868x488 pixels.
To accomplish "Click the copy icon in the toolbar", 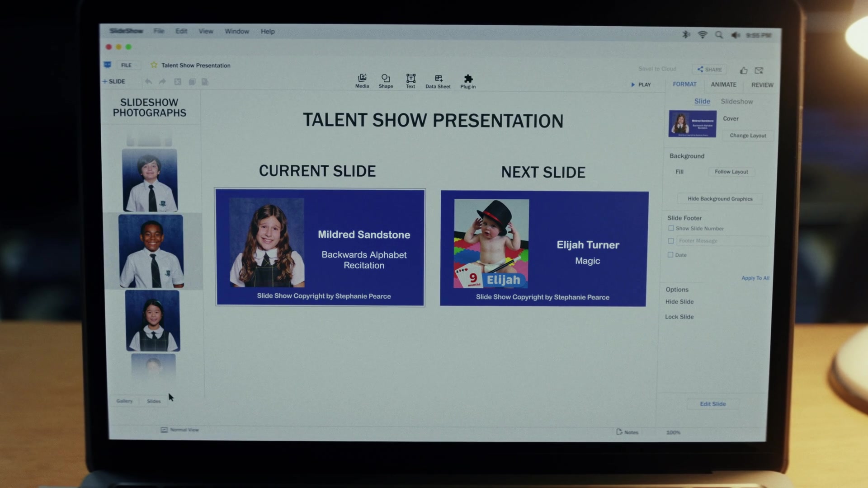I will coord(192,82).
